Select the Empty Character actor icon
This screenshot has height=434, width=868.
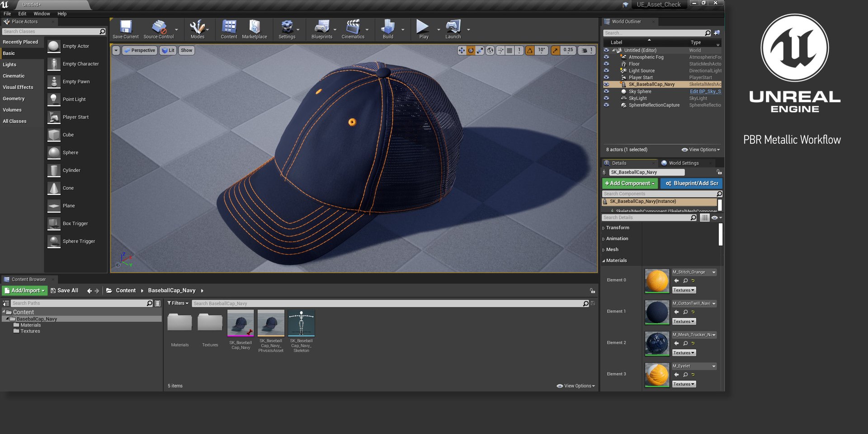(x=54, y=64)
